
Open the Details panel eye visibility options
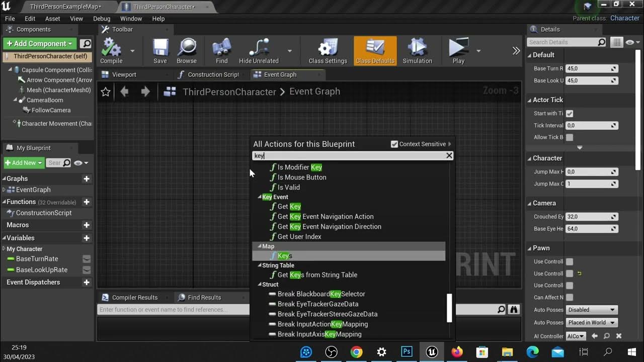pos(631,42)
